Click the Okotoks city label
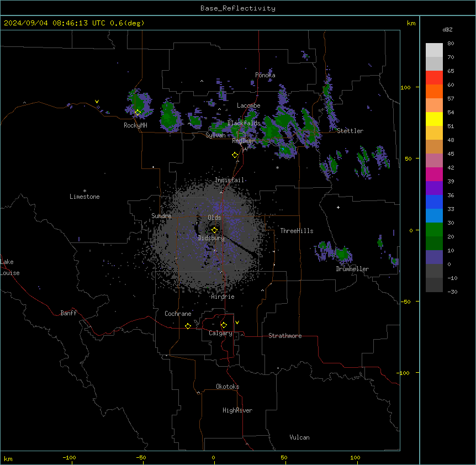 click(x=228, y=387)
